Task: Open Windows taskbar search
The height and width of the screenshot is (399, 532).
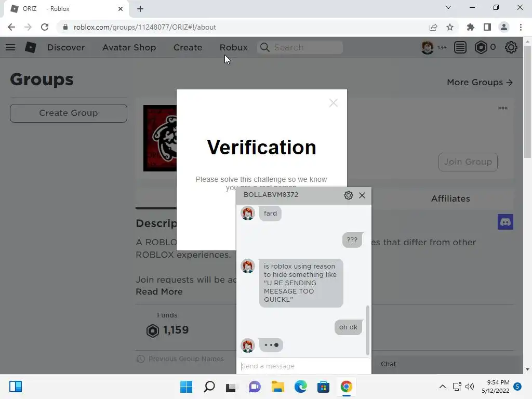Action: coord(209,387)
